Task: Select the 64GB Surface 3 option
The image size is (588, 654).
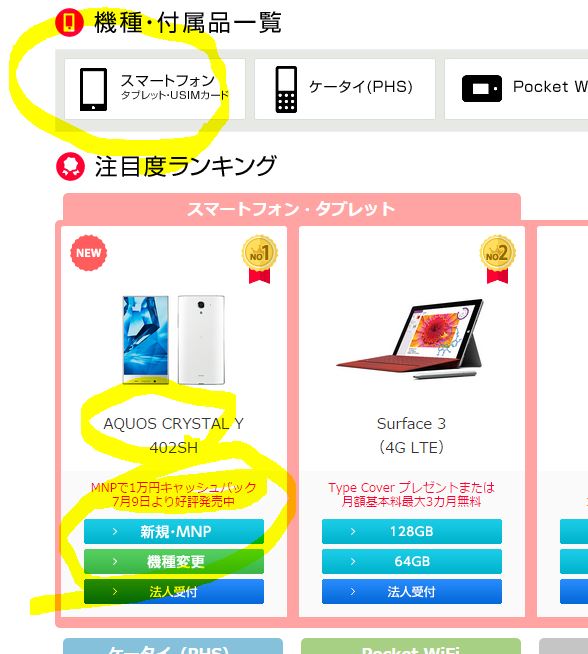Action: click(412, 561)
